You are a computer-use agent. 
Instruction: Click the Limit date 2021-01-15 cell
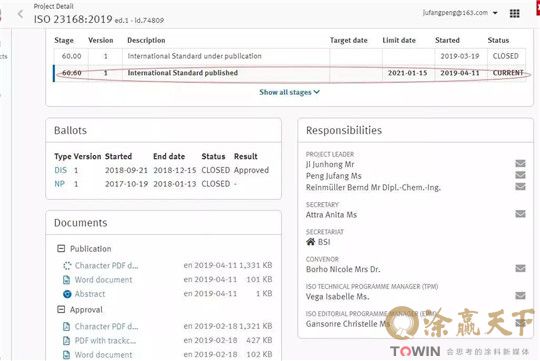(x=407, y=73)
